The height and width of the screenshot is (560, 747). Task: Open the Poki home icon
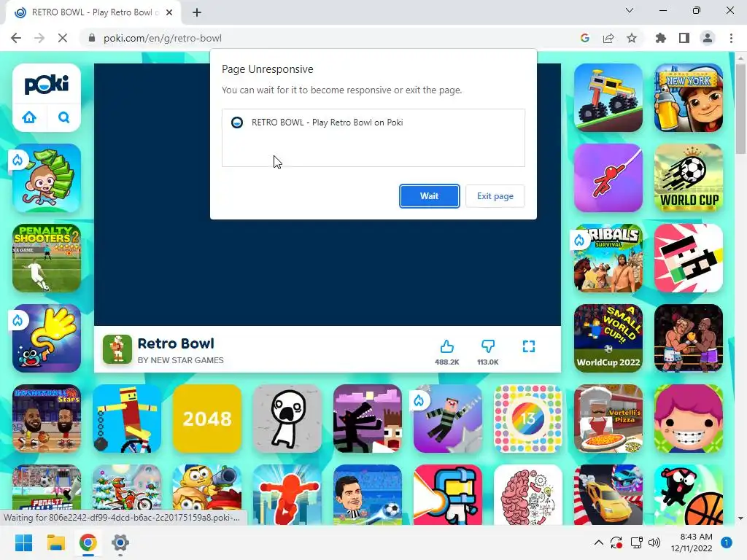pos(29,117)
